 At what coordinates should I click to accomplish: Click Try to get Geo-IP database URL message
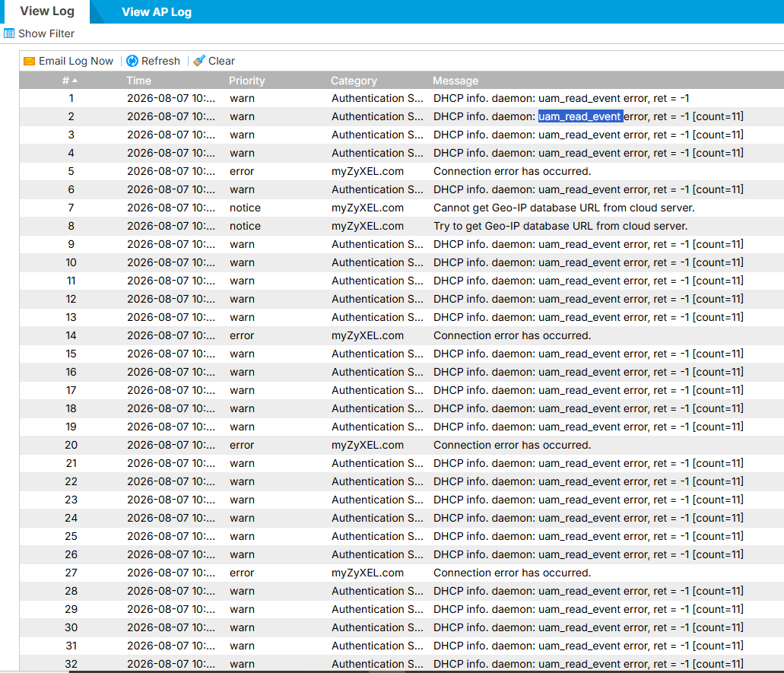(560, 226)
